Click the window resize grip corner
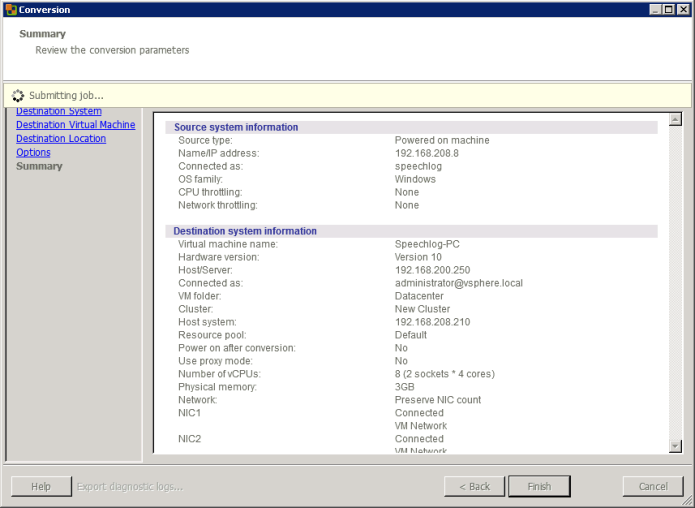The image size is (695, 508). point(688,501)
